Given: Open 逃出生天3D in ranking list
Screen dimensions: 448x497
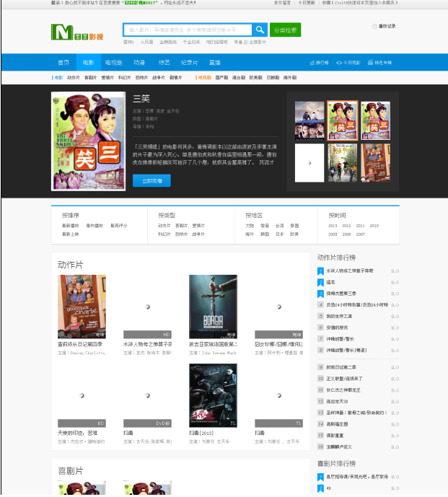Looking at the screenshot, I should click(337, 402).
